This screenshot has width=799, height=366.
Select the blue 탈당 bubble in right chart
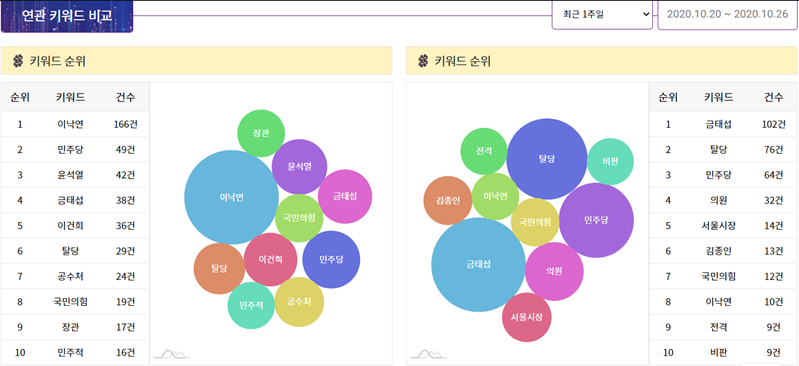point(547,159)
